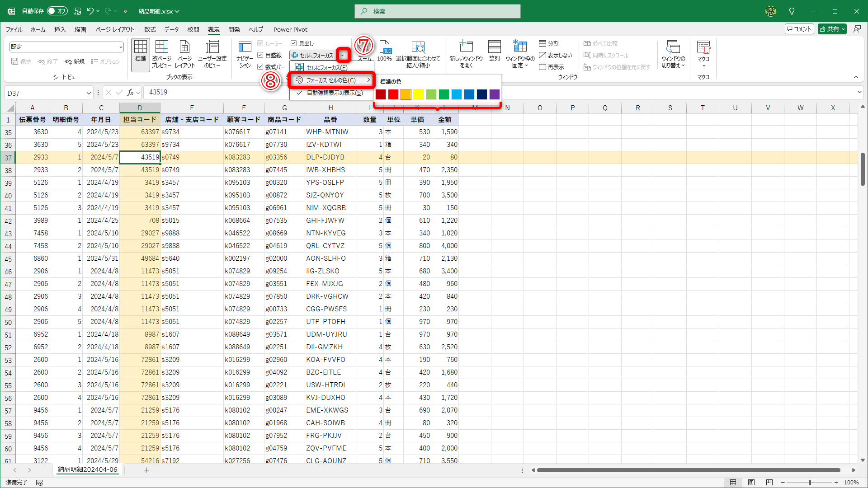
Task: Open the Name Box dropdown showing D37
Action: [89, 93]
